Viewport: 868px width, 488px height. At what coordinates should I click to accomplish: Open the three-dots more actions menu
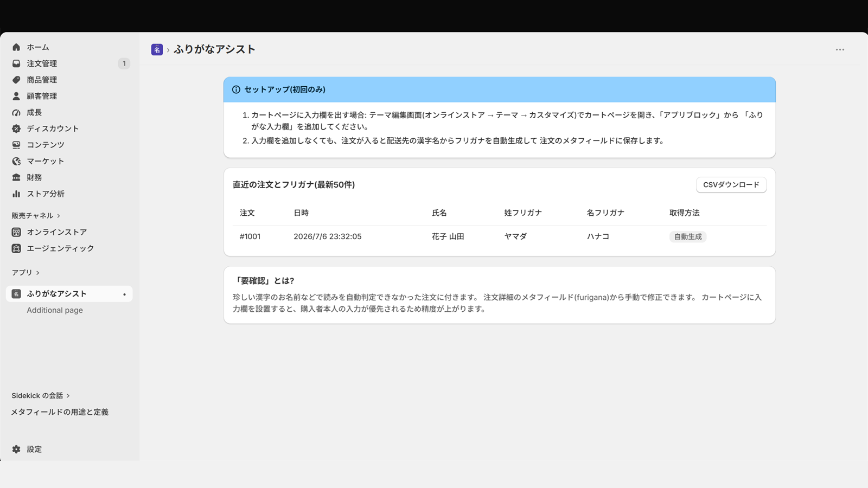(x=840, y=49)
